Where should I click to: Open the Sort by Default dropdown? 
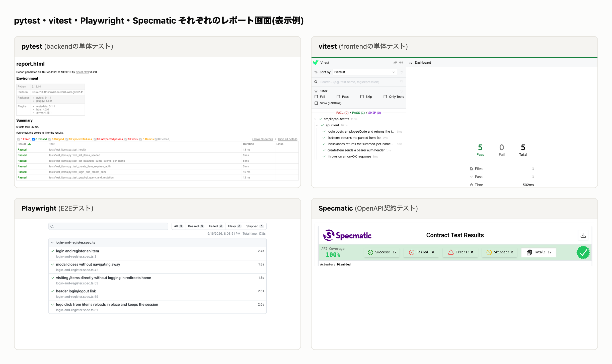(x=365, y=72)
